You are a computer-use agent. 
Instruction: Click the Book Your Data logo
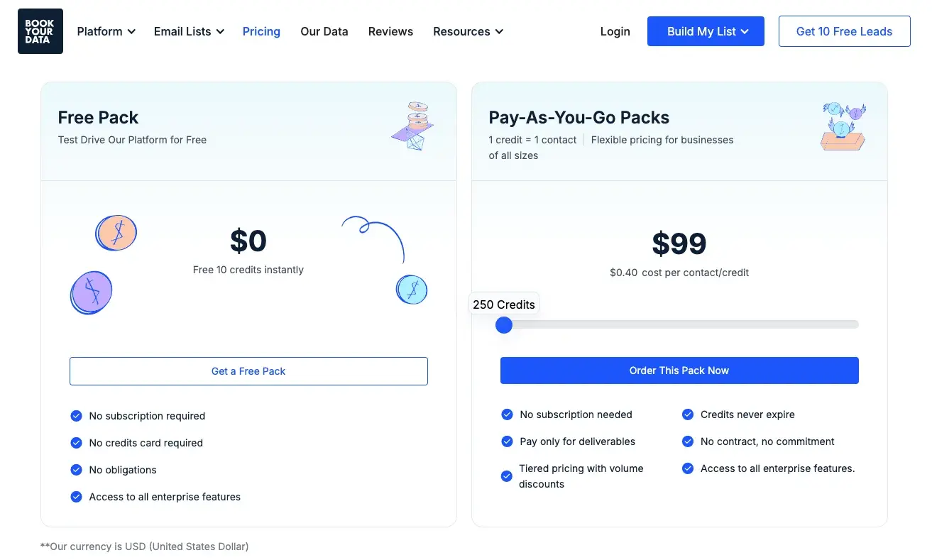click(x=40, y=31)
